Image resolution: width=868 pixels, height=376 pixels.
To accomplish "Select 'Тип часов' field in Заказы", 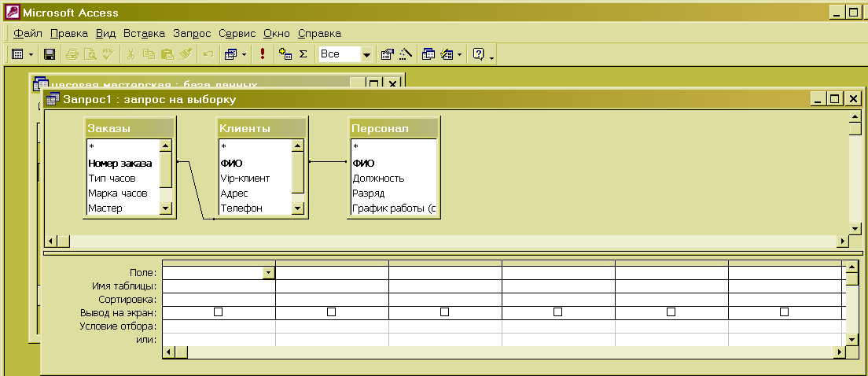I will click(112, 179).
